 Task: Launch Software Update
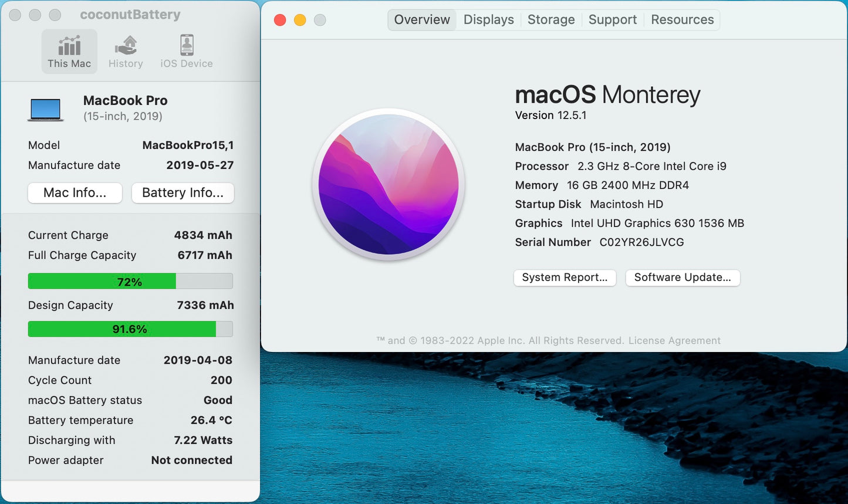683,278
